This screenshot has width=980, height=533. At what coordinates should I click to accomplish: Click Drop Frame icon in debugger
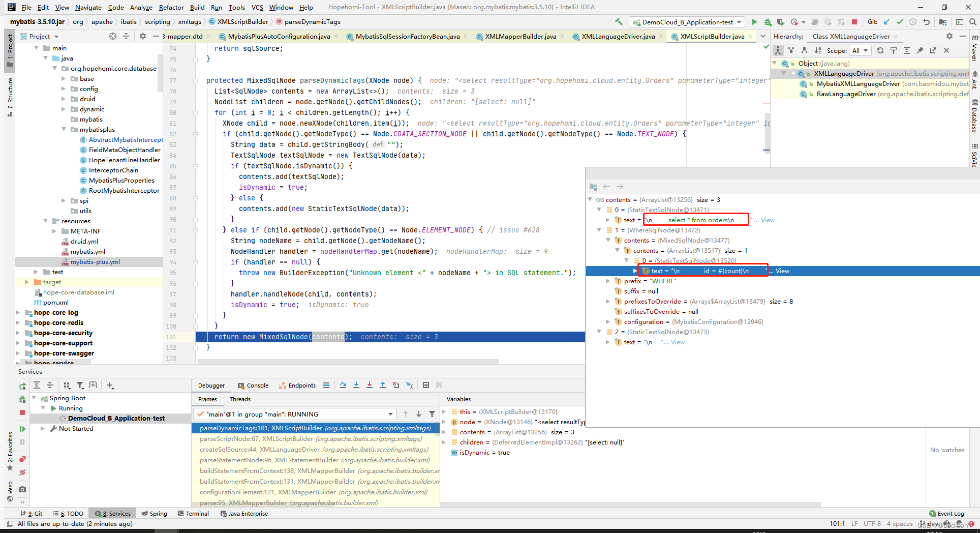396,385
